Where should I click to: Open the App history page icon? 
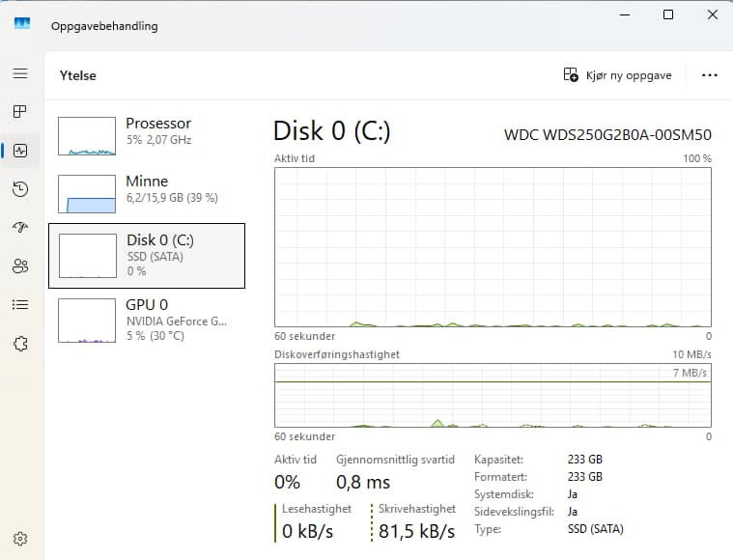click(x=20, y=189)
